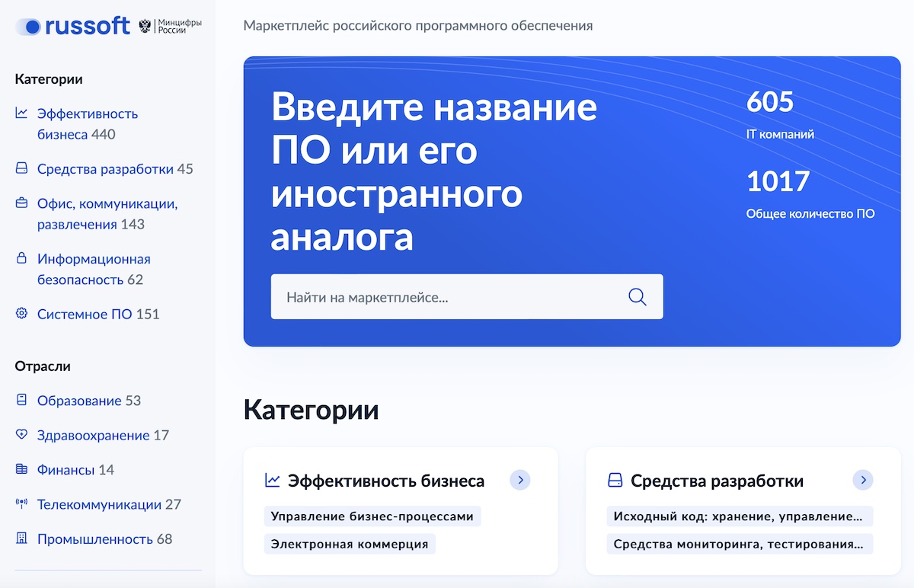The image size is (914, 588).
Task: Click the Найти на маркетплейсе search field
Action: 427,296
